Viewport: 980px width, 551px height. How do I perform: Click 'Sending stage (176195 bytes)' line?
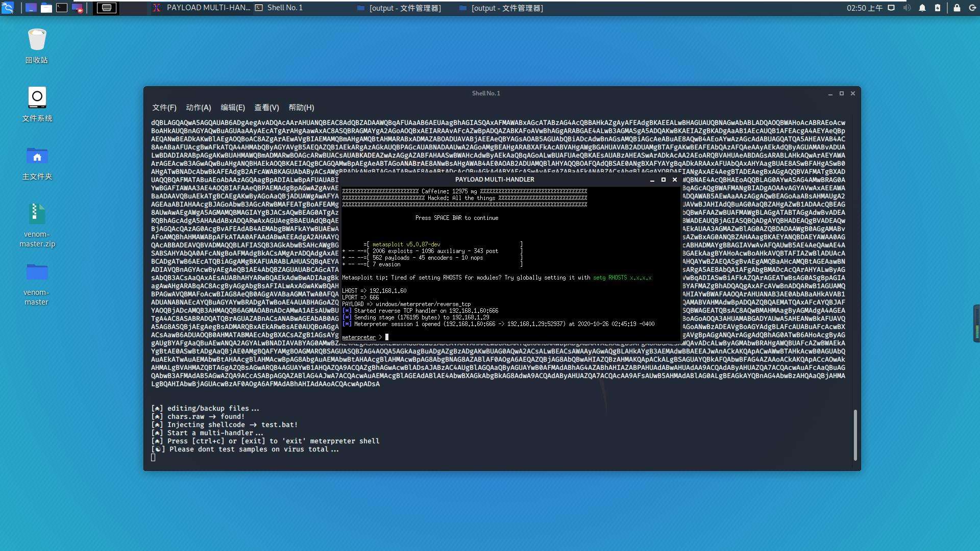click(x=415, y=317)
